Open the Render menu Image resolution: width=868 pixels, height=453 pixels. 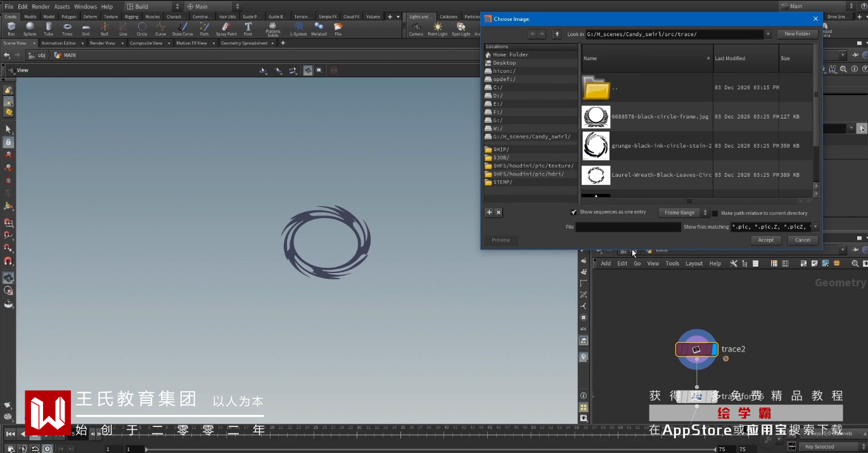click(x=41, y=6)
